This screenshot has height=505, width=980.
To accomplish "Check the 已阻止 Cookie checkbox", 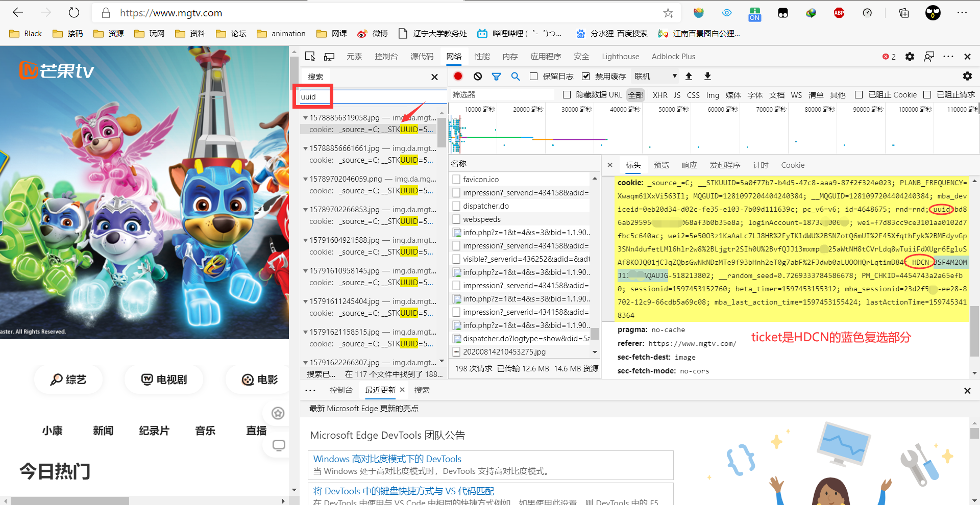I will 859,95.
